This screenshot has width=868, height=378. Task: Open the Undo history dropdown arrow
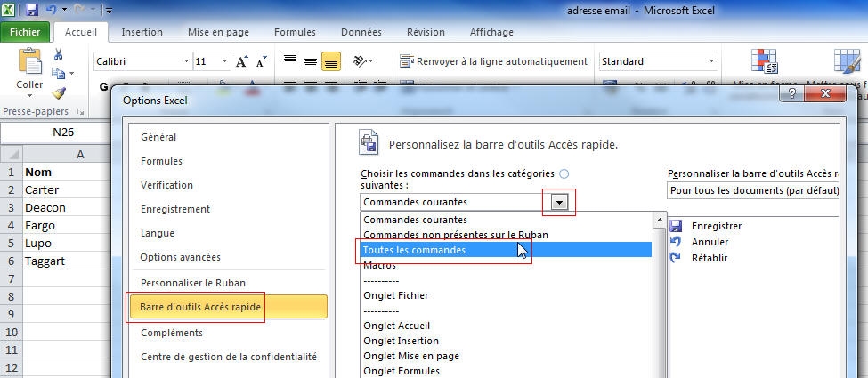64,10
